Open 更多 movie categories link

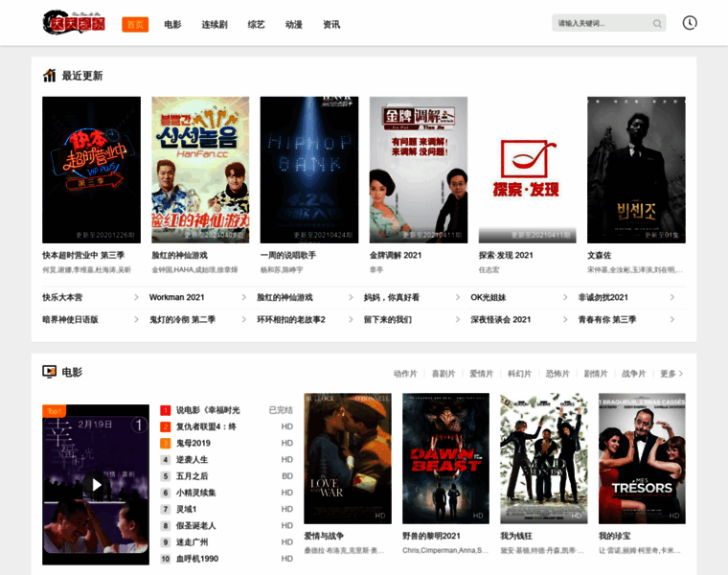click(671, 374)
